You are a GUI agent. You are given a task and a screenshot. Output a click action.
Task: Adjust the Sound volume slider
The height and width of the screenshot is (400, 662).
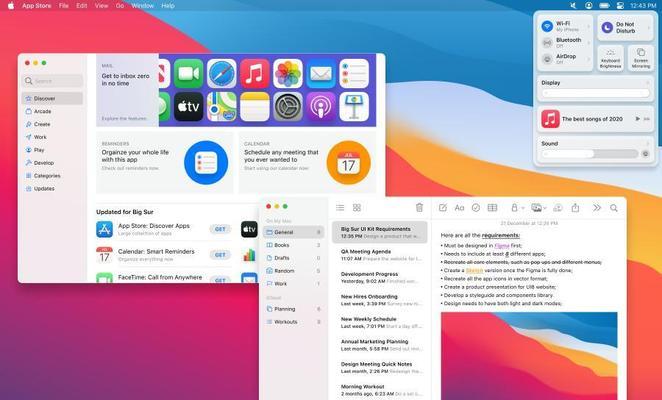coord(590,154)
